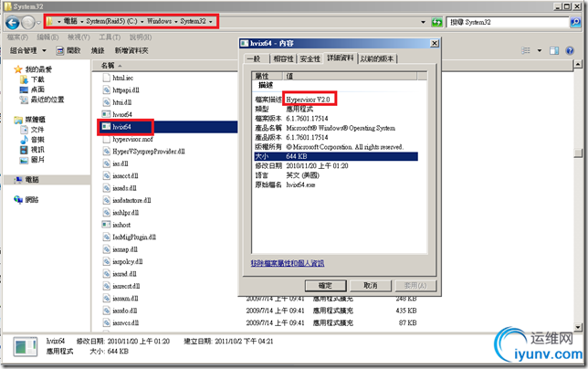
Task: Click the 開啟 toolbar button
Action: click(68, 50)
